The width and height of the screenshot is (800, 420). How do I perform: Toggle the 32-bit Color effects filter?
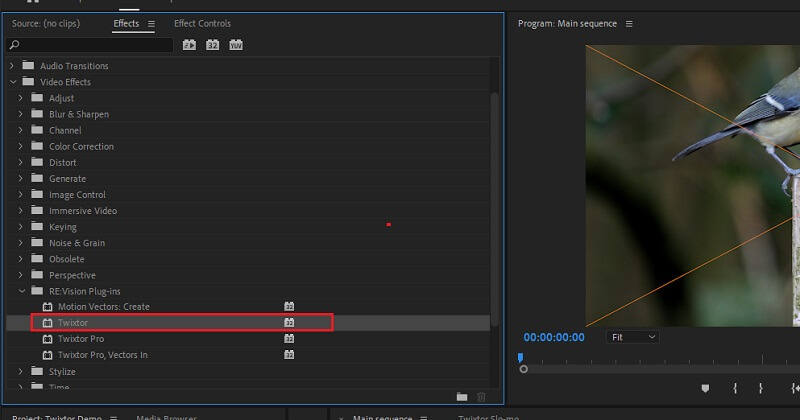(212, 45)
